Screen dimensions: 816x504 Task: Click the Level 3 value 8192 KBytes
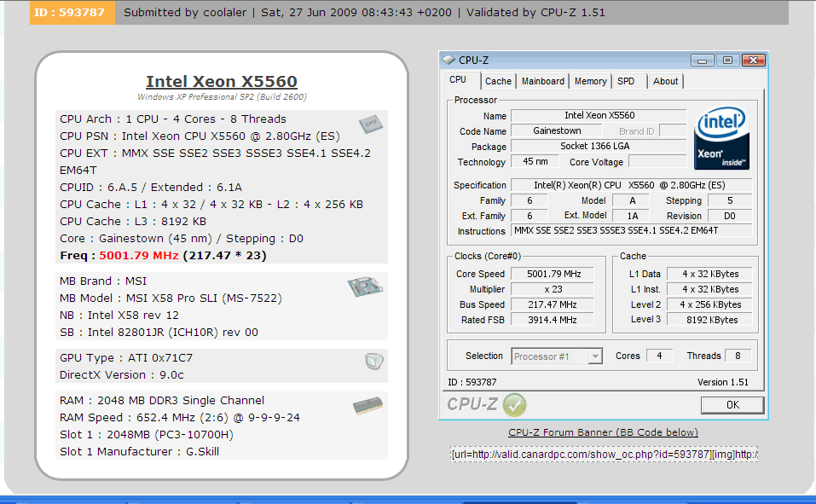pyautogui.click(x=709, y=320)
